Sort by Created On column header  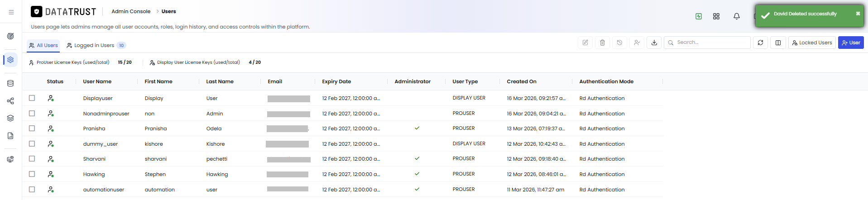(x=522, y=81)
